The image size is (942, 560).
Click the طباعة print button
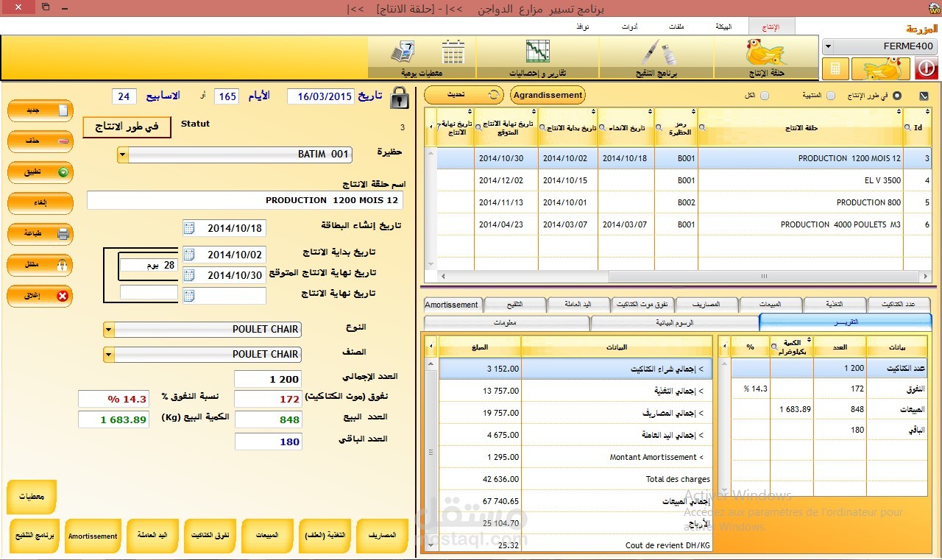coord(40,234)
